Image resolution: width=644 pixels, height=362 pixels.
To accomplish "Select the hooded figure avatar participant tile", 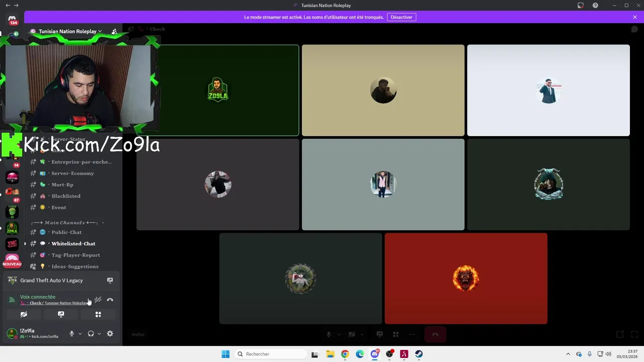I will pyautogui.click(x=548, y=185).
